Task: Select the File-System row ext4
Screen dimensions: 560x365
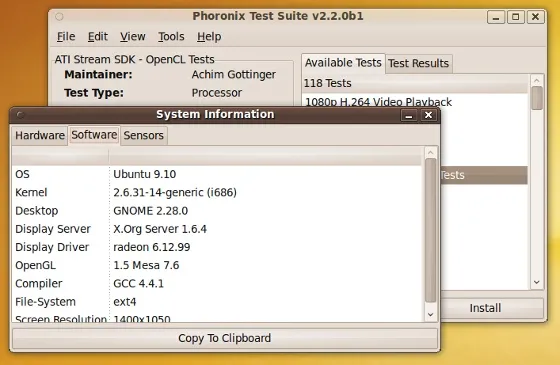Action: [217, 302]
